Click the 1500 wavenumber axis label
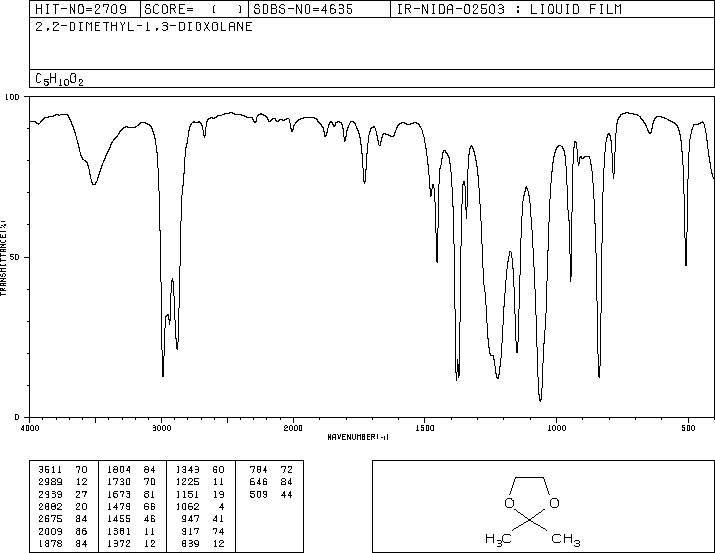715x553 pixels. click(x=425, y=428)
